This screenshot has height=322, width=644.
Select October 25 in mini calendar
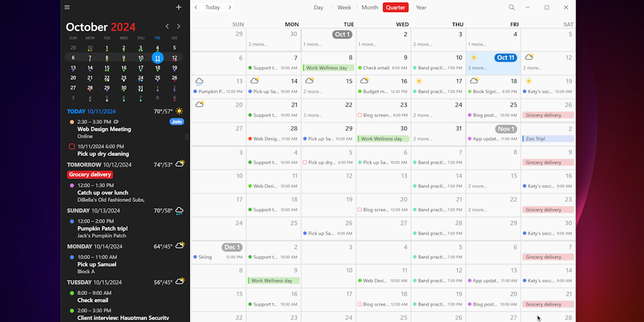158,78
